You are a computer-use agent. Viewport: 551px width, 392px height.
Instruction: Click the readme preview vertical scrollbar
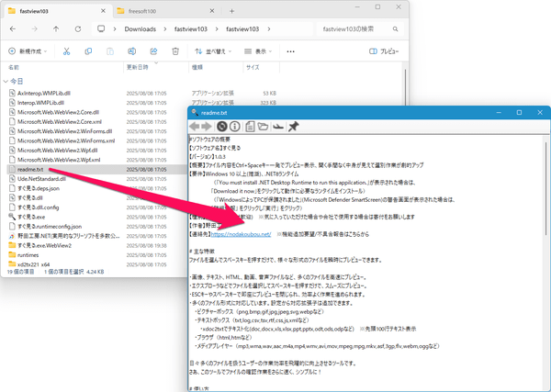coord(545,188)
